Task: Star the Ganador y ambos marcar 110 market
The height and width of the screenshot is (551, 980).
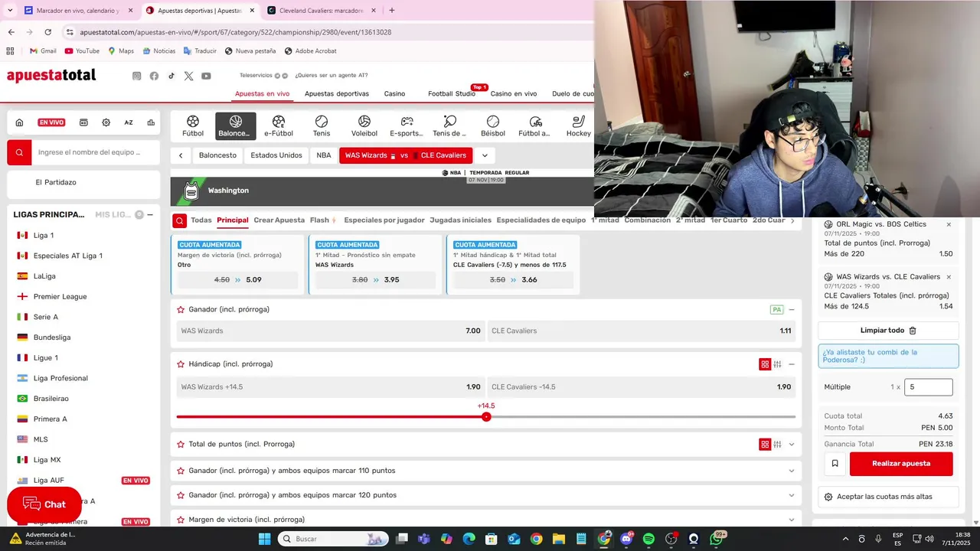Action: [181, 471]
